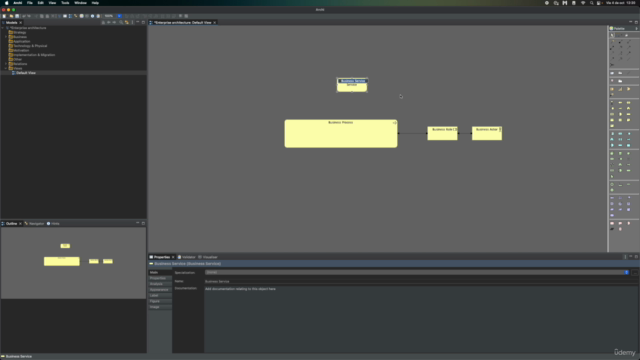640x360 pixels.
Task: Open the Analysis properties section
Action: pyautogui.click(x=160, y=284)
